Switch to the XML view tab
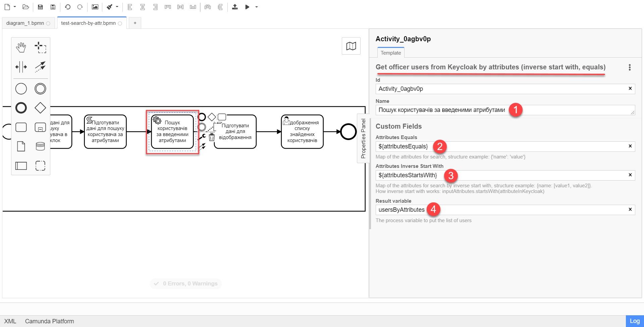 (x=10, y=321)
